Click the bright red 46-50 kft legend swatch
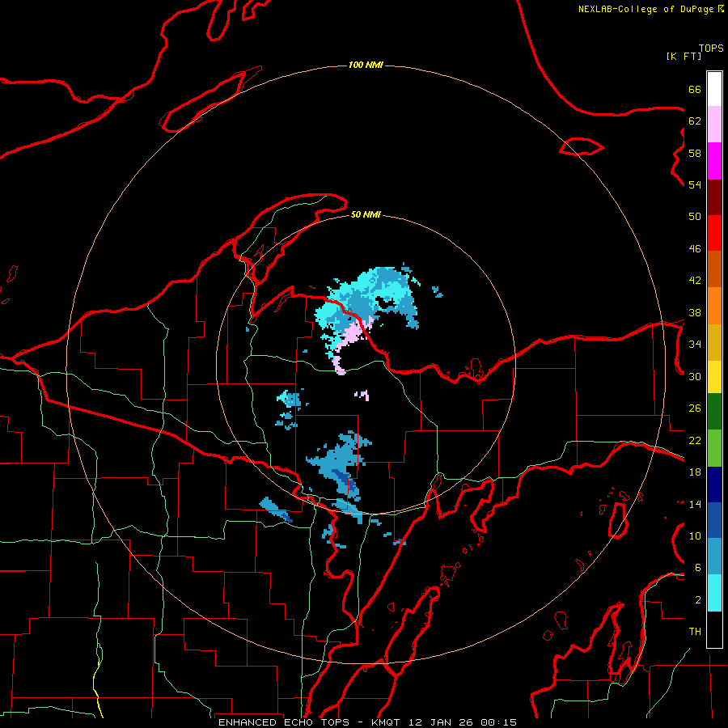This screenshot has height=728, width=728. coord(714,233)
